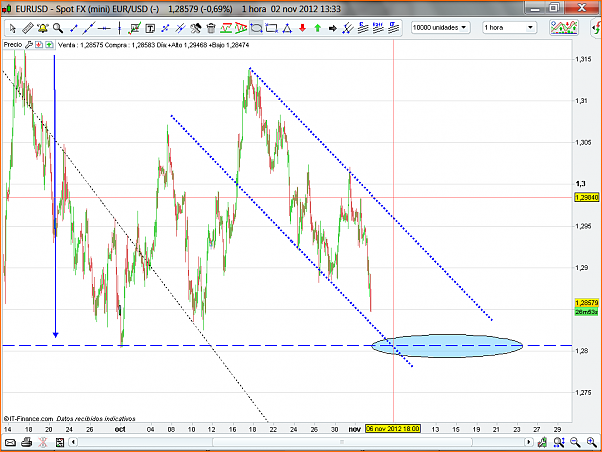Select the triangle drawing tool

pyautogui.click(x=287, y=28)
